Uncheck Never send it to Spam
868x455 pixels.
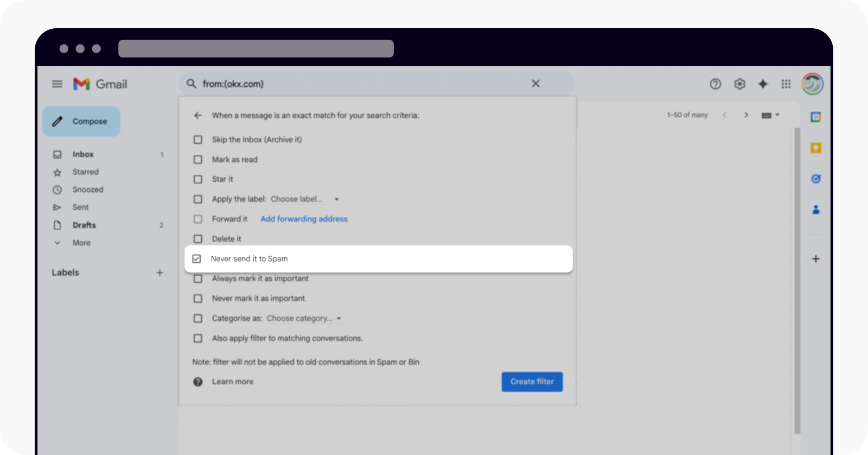tap(197, 259)
